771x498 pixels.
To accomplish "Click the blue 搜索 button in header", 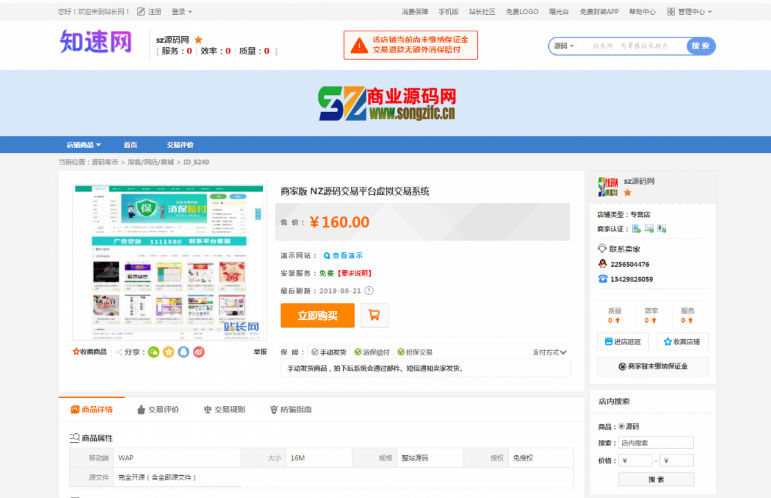I will tap(701, 46).
